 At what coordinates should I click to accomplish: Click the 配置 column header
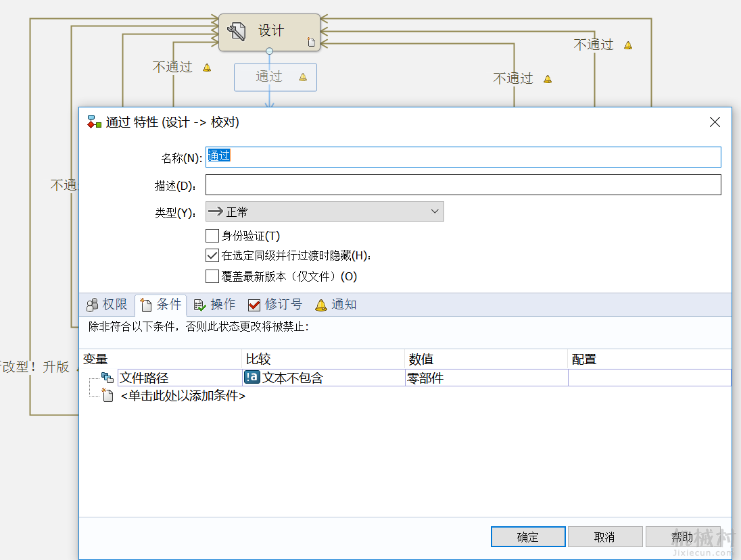click(649, 359)
